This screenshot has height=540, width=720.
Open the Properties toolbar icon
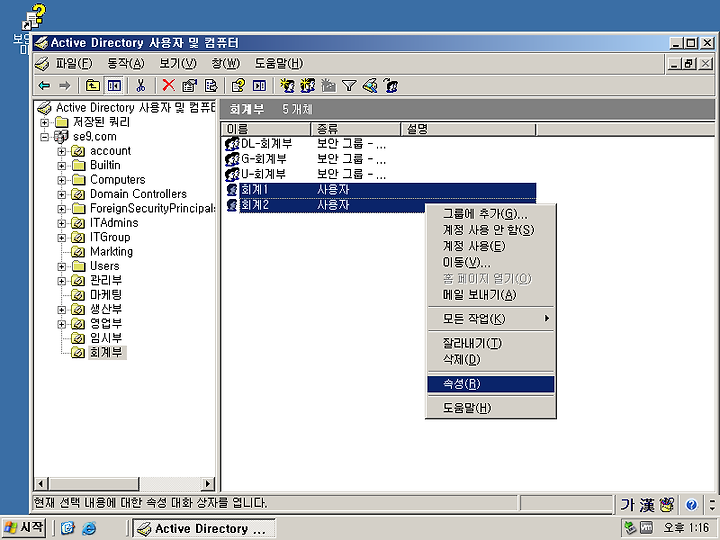click(189, 85)
